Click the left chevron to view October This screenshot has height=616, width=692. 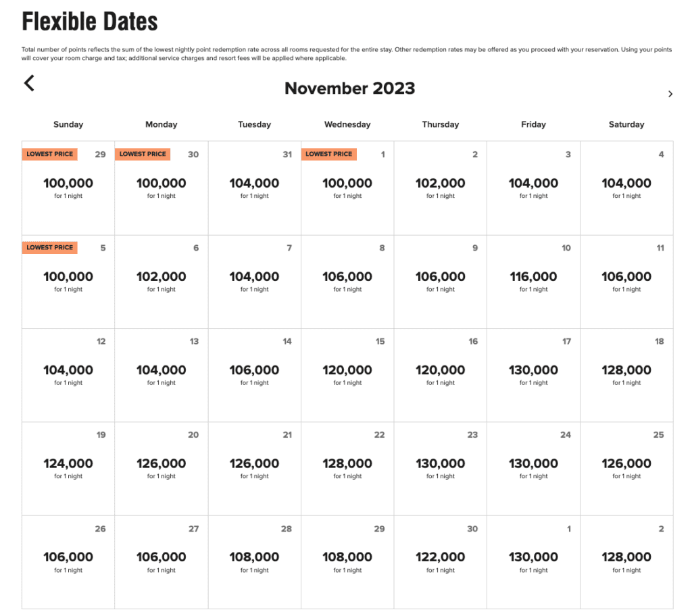tap(29, 82)
